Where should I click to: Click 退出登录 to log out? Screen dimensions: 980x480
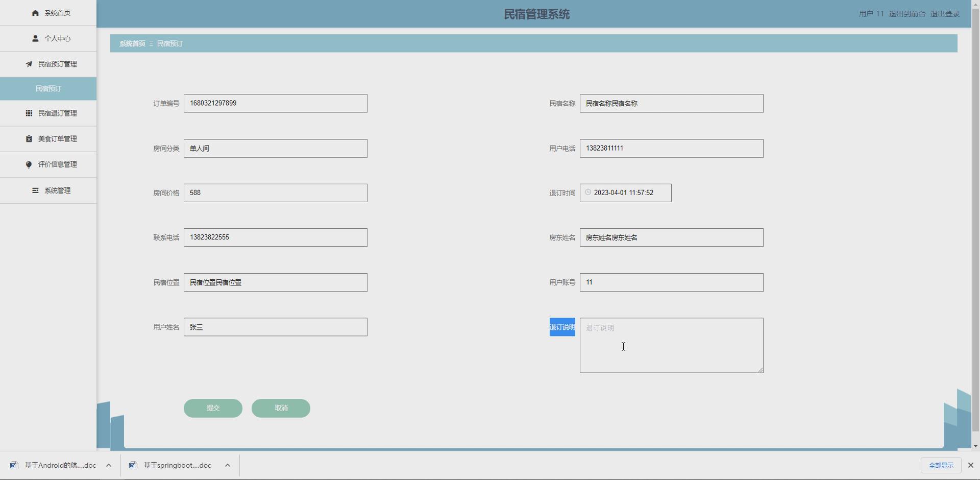(x=945, y=14)
